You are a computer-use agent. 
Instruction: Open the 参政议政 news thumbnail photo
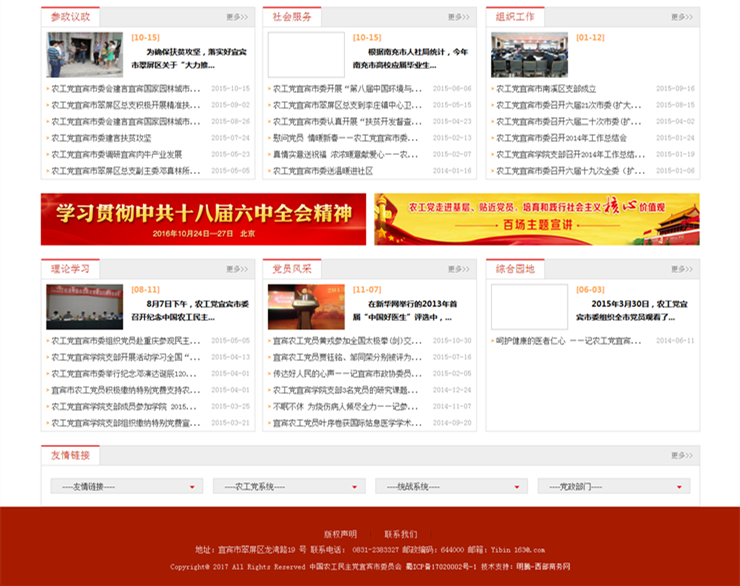coord(70,54)
